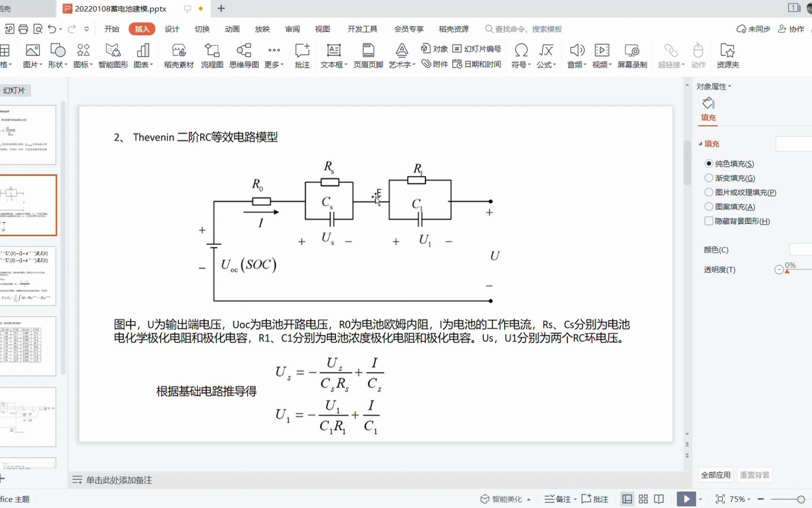Viewport: 812px width, 508px height.
Task: Select 图案填充 fill option
Action: [x=709, y=206]
